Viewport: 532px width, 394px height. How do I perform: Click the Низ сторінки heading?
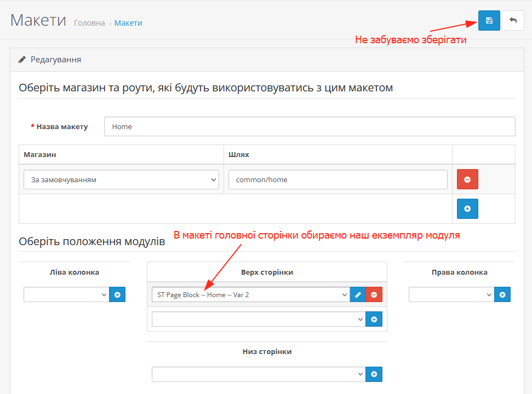point(267,352)
